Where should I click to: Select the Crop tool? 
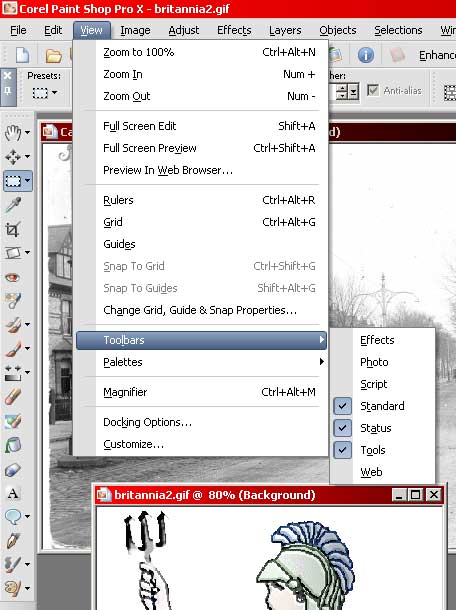click(x=13, y=229)
